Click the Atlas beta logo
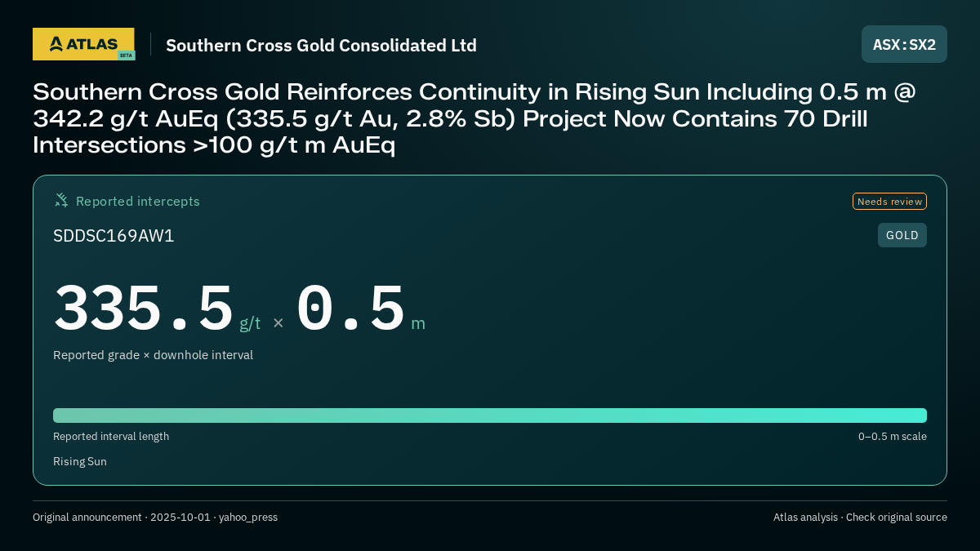980x551 pixels. [83, 44]
